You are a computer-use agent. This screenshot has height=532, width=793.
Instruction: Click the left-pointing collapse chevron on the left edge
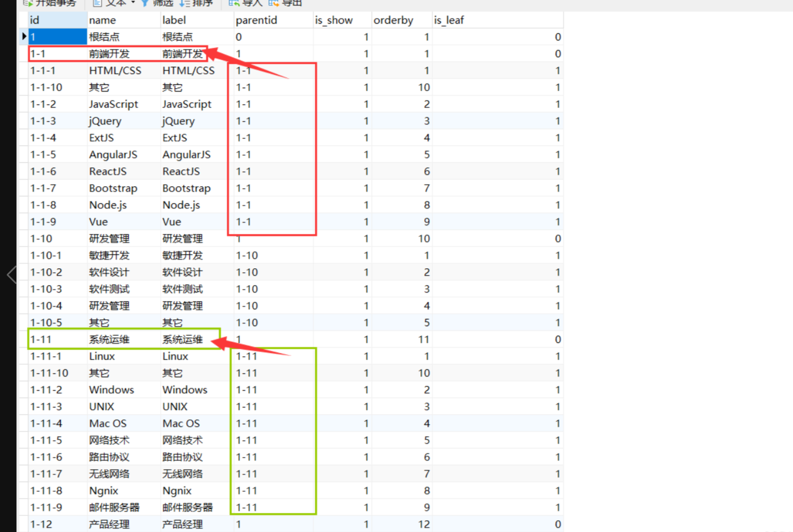point(11,274)
